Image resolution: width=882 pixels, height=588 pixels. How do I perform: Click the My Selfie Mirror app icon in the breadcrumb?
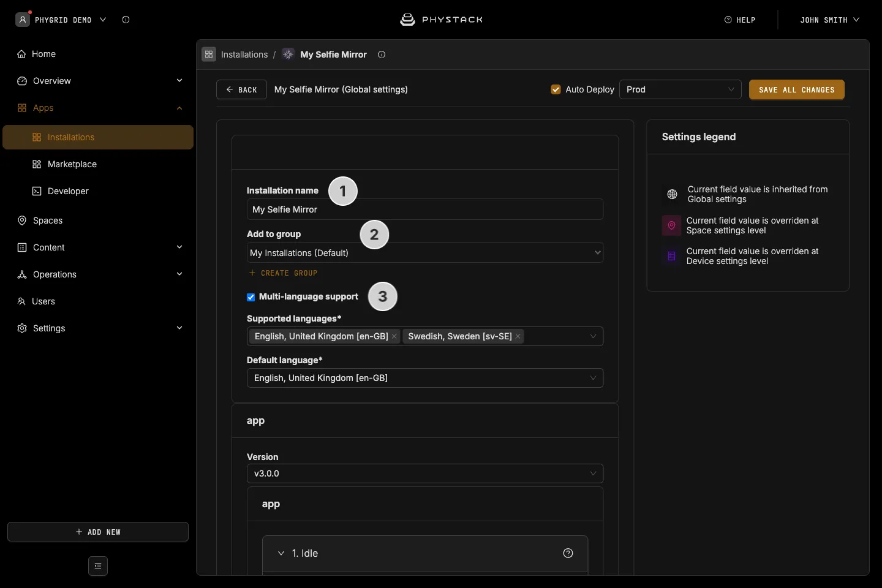click(x=288, y=55)
